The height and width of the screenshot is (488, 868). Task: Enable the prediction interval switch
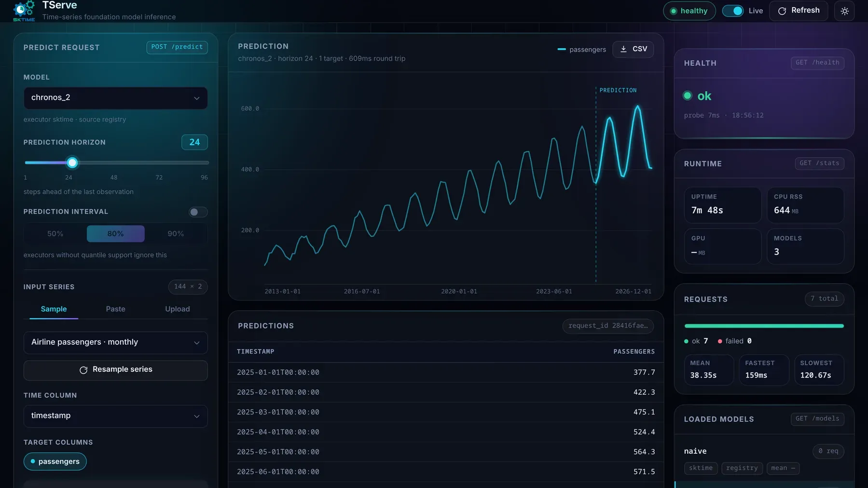[198, 212]
